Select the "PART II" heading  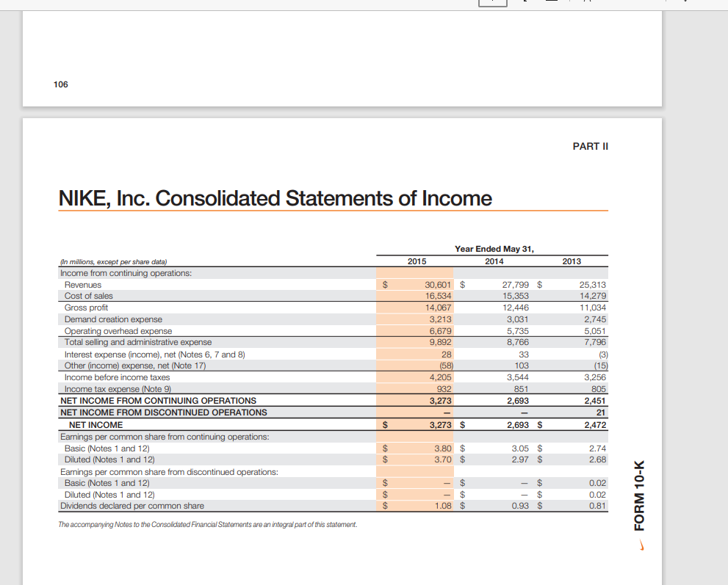click(x=590, y=146)
